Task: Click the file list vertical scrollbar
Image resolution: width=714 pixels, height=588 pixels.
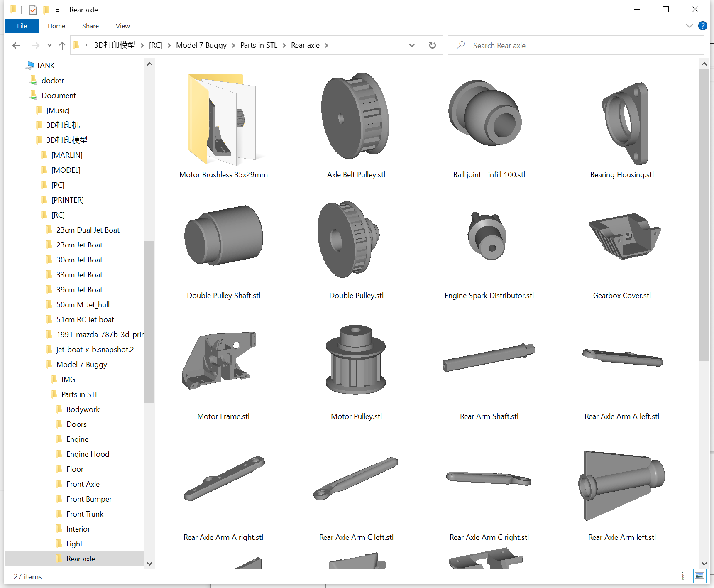Action: pyautogui.click(x=704, y=208)
